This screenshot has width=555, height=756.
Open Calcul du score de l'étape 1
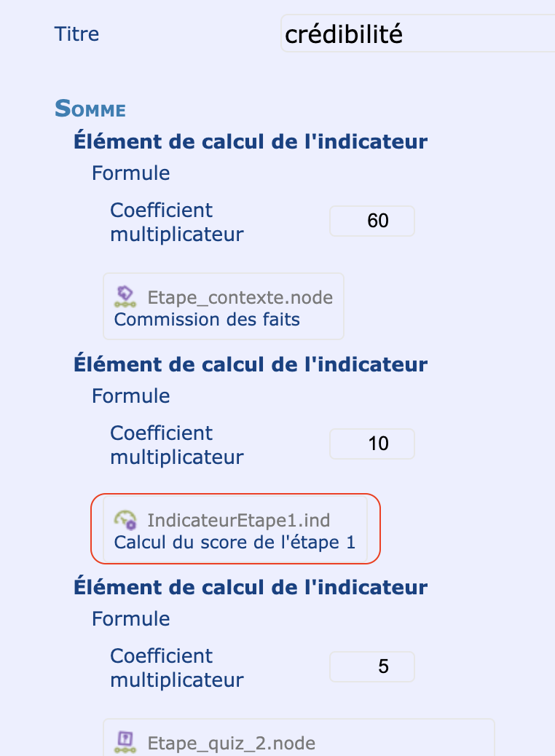point(235,542)
